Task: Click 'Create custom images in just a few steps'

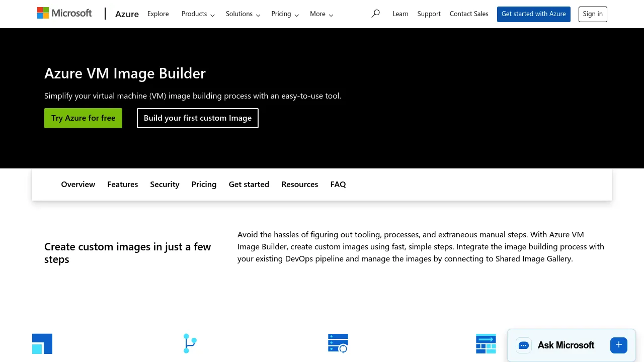Action: (128, 253)
